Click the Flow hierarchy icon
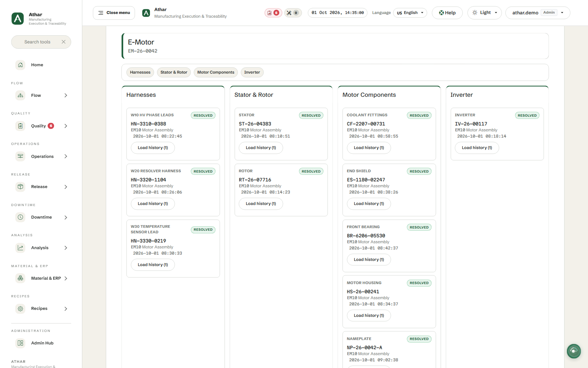This screenshot has height=368, width=588. [21, 95]
